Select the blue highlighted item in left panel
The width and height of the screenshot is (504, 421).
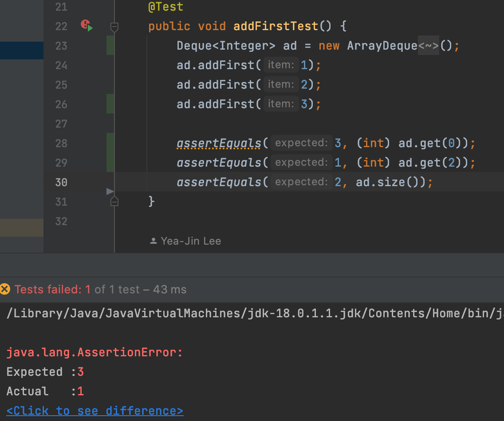[x=21, y=50]
